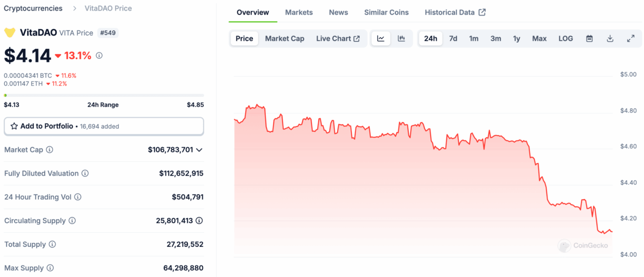Switch to the candlestick chart icon

click(x=401, y=39)
